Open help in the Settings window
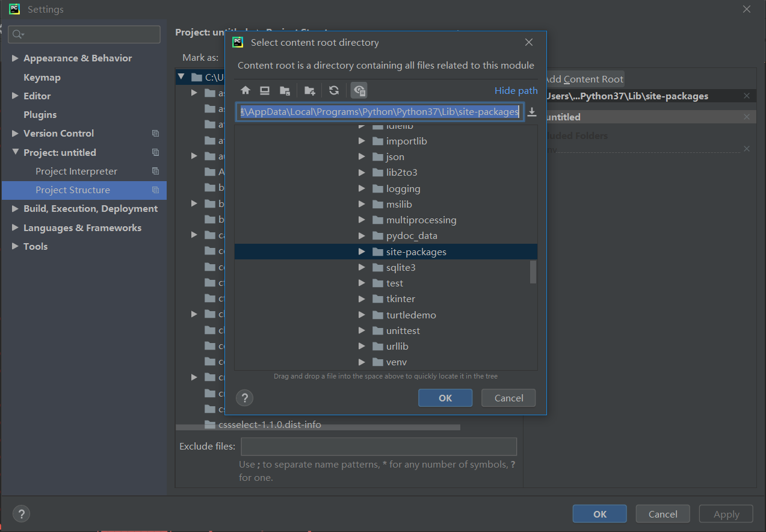The height and width of the screenshot is (532, 766). pyautogui.click(x=21, y=514)
